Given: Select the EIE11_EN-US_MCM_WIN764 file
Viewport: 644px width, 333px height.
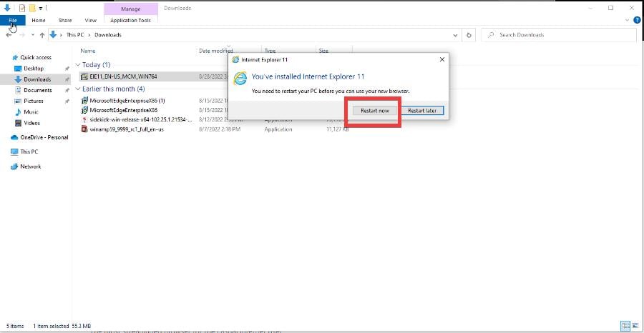Looking at the screenshot, I should click(x=123, y=76).
